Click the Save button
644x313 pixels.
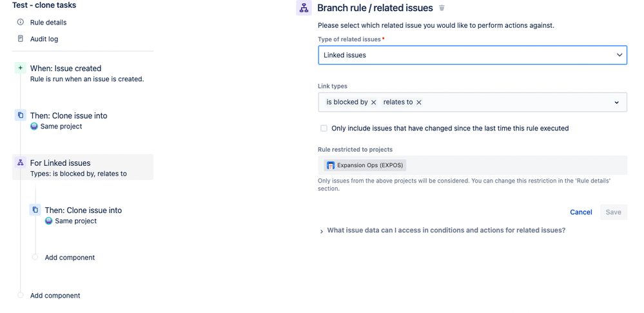point(613,212)
